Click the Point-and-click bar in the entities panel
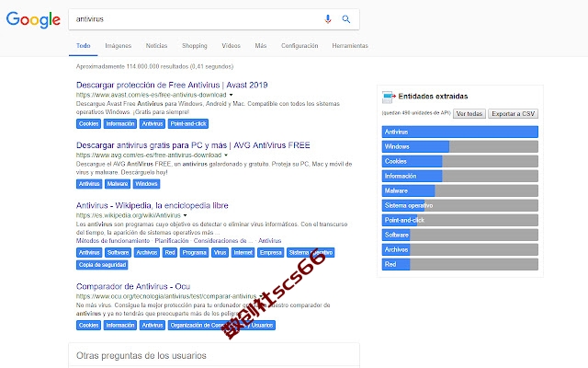This screenshot has height=368, width=588. pyautogui.click(x=459, y=220)
